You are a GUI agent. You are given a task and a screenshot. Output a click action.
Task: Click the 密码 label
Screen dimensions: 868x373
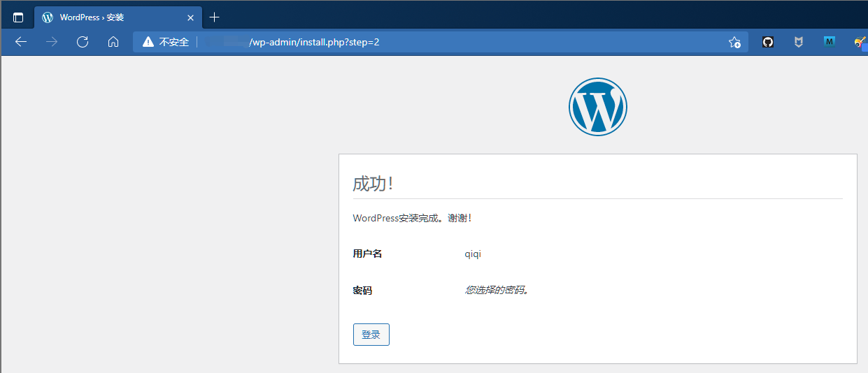363,290
